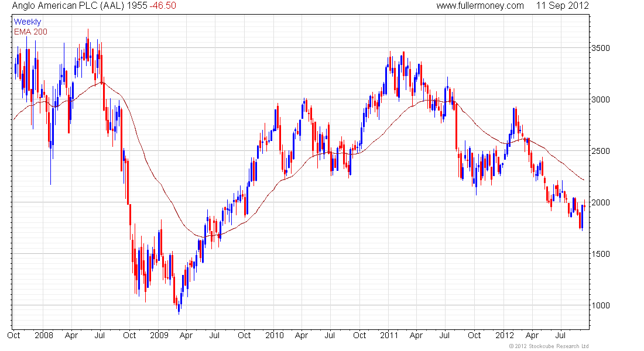Image resolution: width=644 pixels, height=351 pixels.
Task: Select the -46.50 price change value
Action: (x=163, y=6)
